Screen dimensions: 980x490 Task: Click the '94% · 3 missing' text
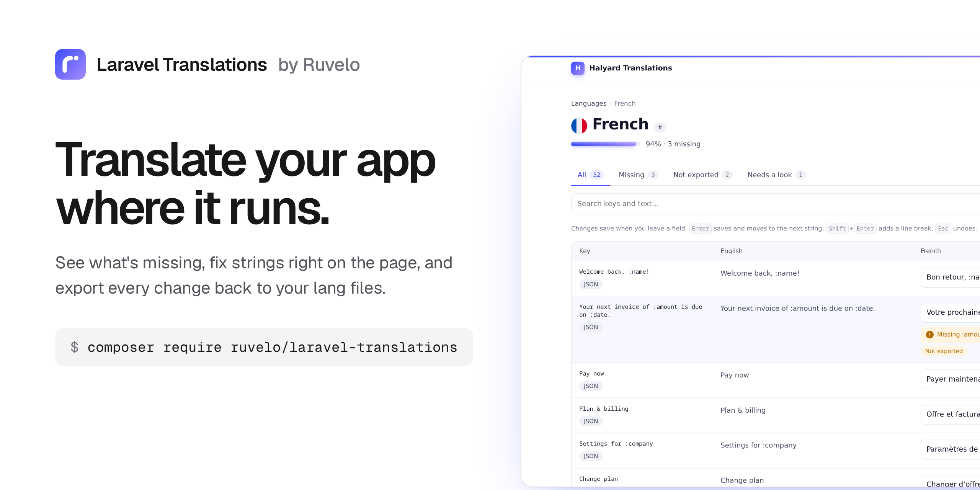click(x=673, y=144)
